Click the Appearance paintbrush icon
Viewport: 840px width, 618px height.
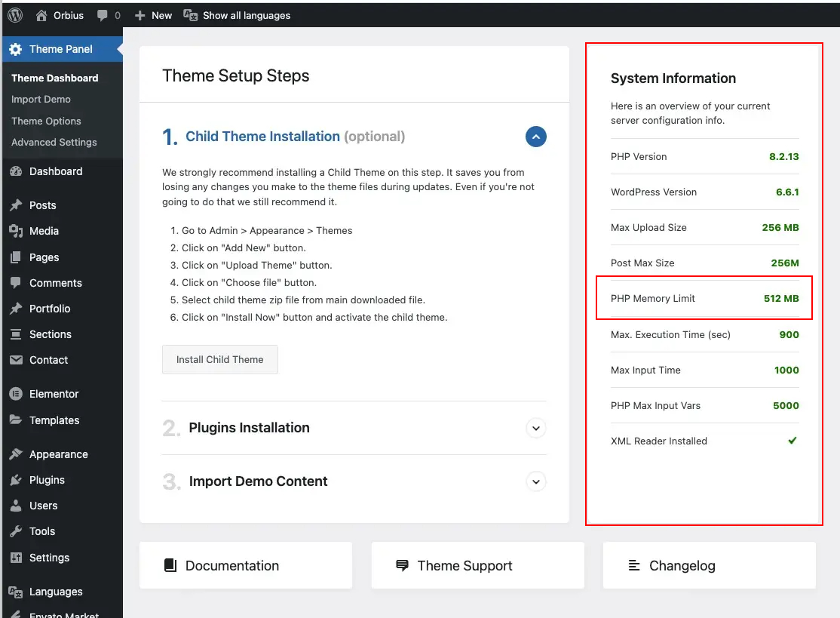16,454
